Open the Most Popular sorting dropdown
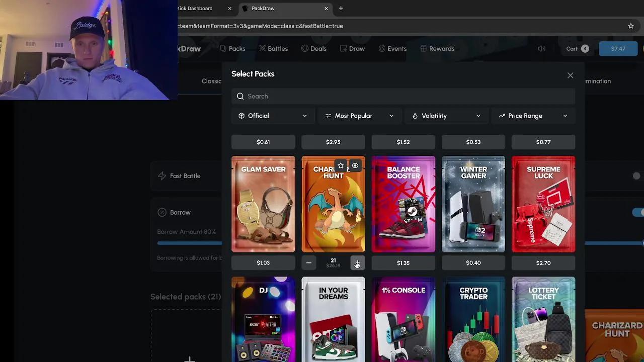Image resolution: width=644 pixels, height=362 pixels. [359, 116]
